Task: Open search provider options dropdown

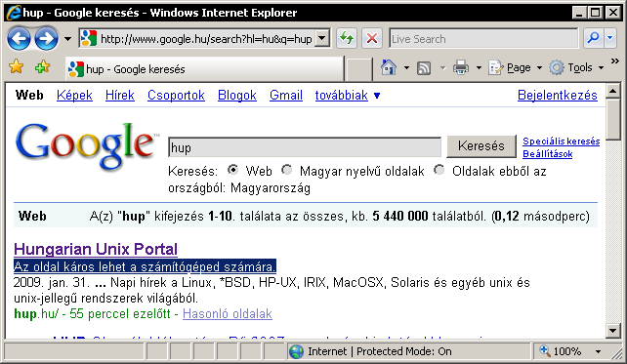Action: (x=610, y=39)
